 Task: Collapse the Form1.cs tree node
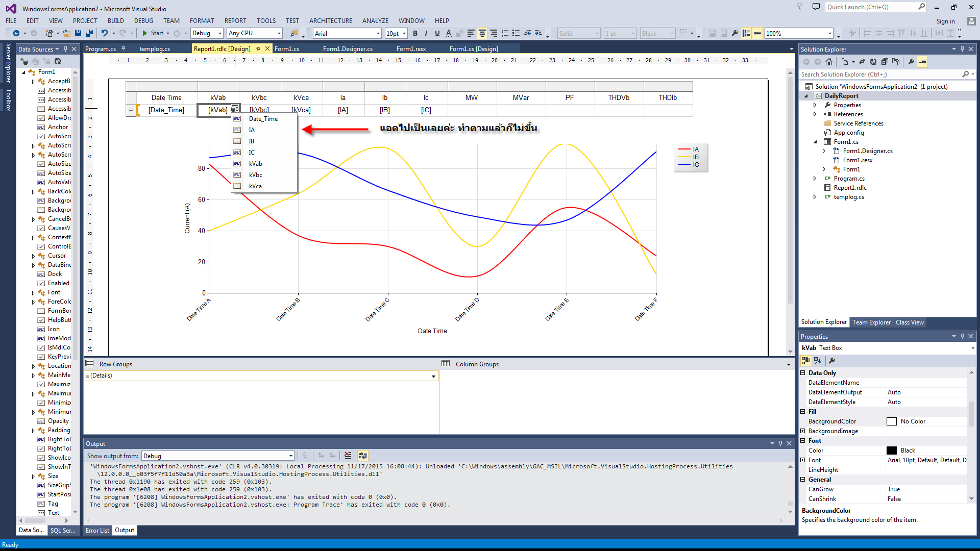[x=815, y=142]
